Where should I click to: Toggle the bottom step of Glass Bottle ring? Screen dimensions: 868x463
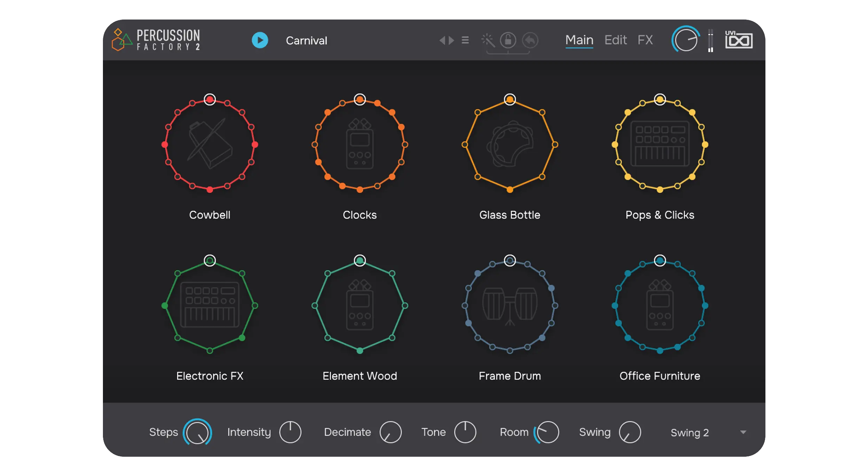[510, 190]
